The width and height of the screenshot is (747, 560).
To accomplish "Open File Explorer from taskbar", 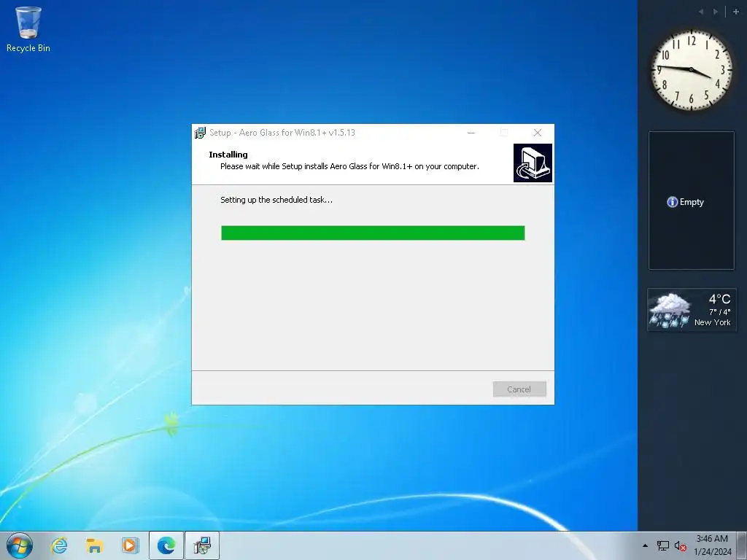I will tap(95, 545).
